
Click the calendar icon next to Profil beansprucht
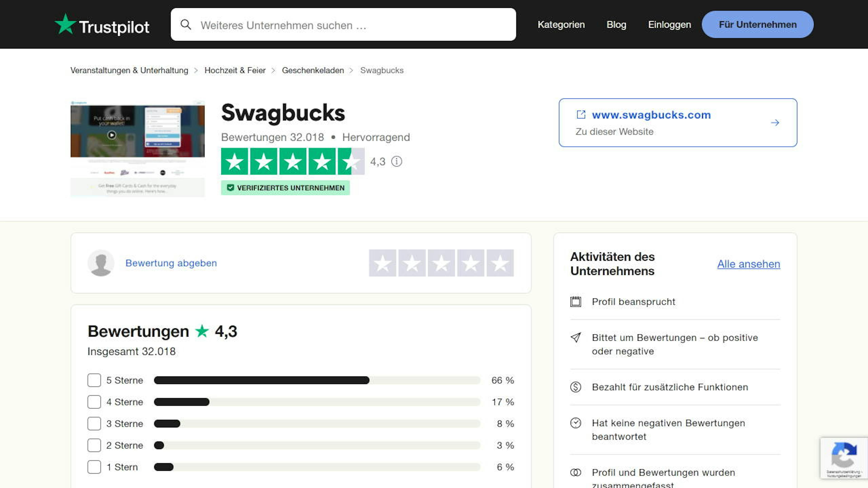[x=576, y=301]
